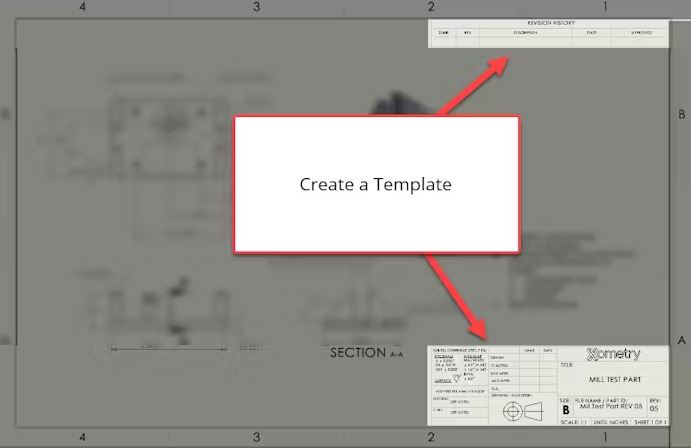Click zone number 4 on bottom border

click(x=82, y=438)
